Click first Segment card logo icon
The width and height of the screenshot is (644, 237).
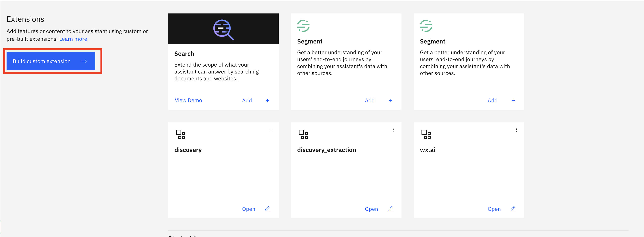303,26
